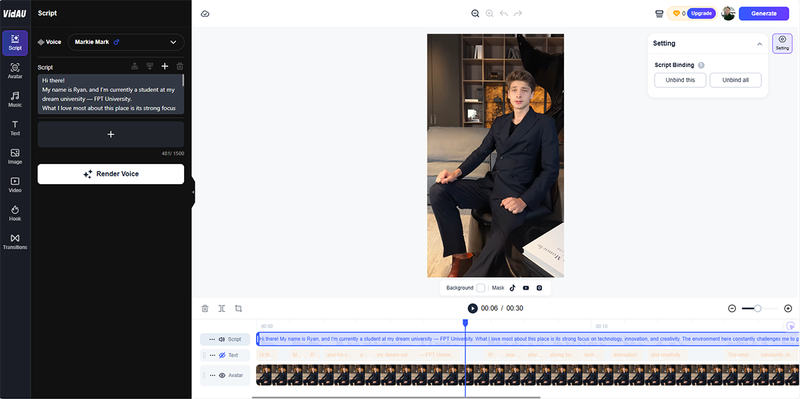This screenshot has width=800, height=399.
Task: Select the script clip on the timeline
Action: coord(528,339)
